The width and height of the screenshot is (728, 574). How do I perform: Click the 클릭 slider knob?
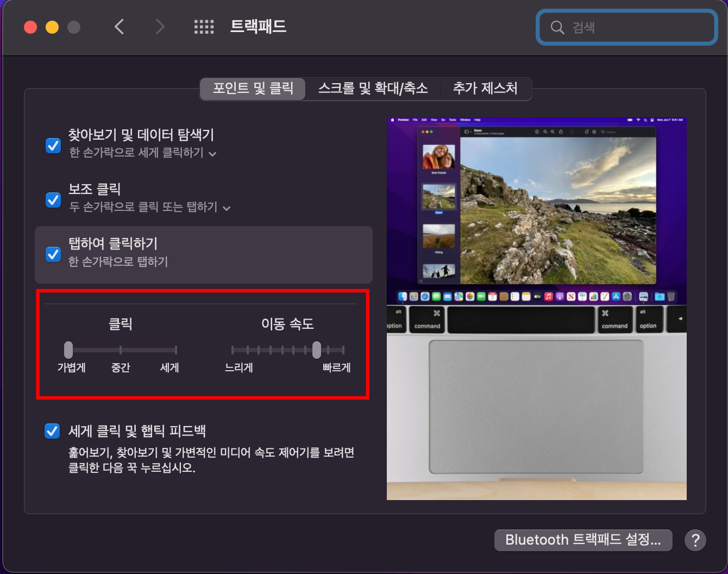pyautogui.click(x=68, y=350)
